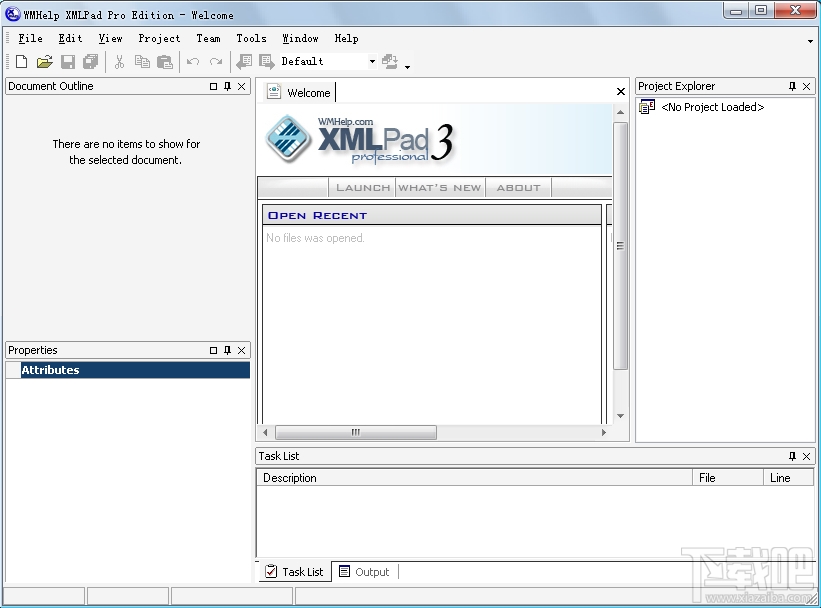Screen dimensions: 821x608
Task: Open a file via the folder icon
Action: pos(45,62)
